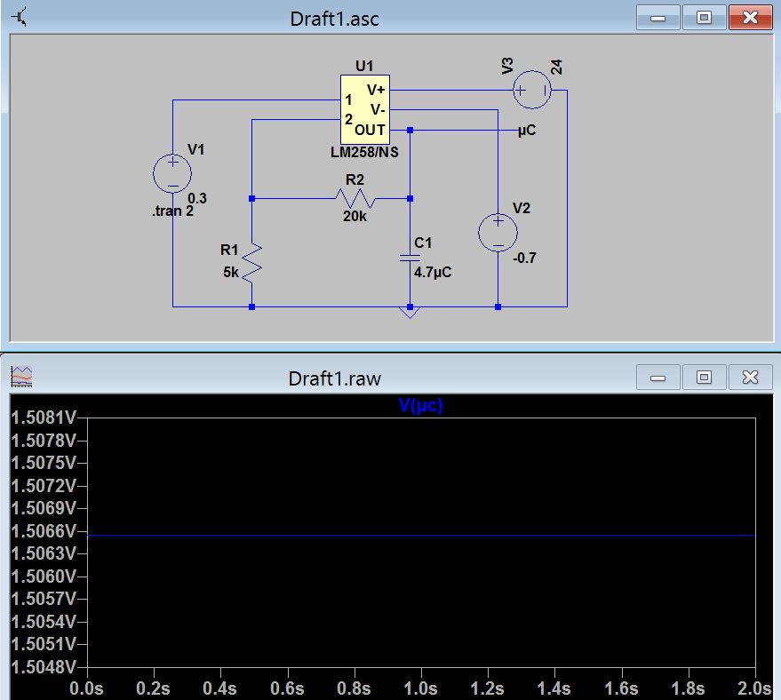Viewport: 781px width, 700px height.
Task: Click the 1.0s mark on time axis
Action: pyautogui.click(x=420, y=688)
